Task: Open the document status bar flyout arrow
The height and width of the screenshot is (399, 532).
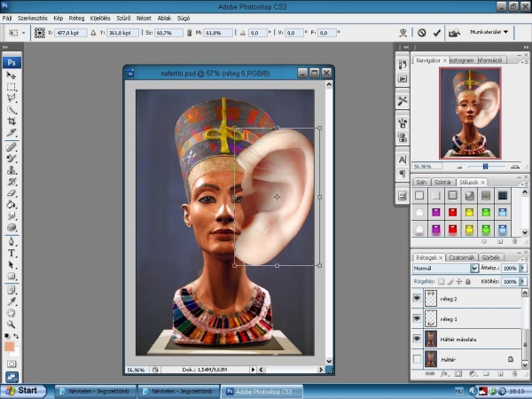Action: (x=253, y=370)
